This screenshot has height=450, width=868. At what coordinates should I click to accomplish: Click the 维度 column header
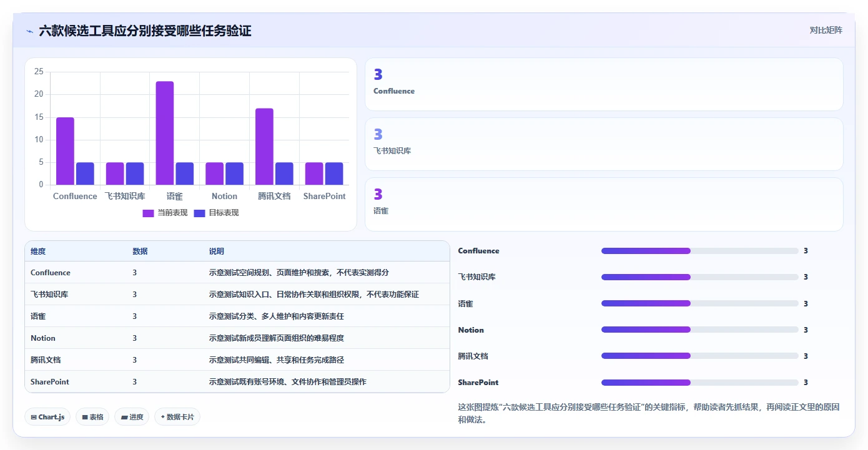pyautogui.click(x=38, y=252)
